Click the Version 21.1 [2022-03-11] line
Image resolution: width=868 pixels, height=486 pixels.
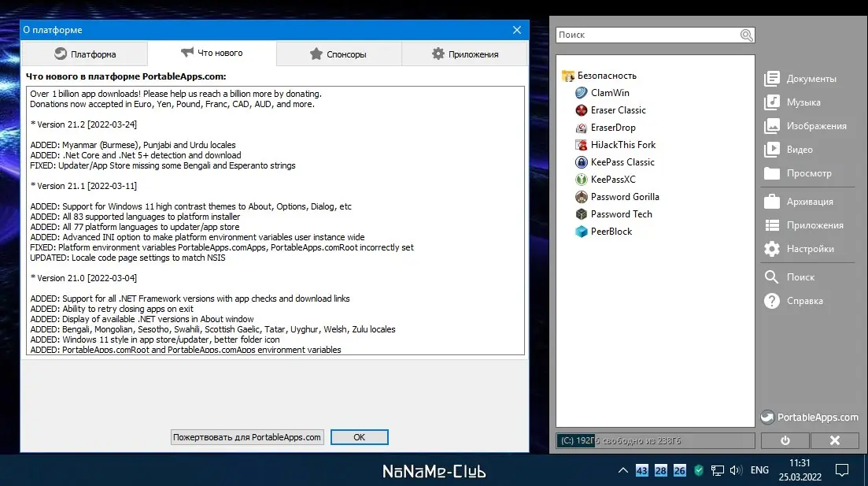pyautogui.click(x=83, y=186)
